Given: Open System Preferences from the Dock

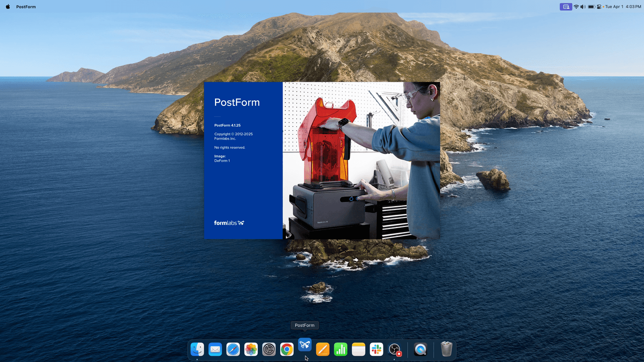Looking at the screenshot, I should click(269, 350).
